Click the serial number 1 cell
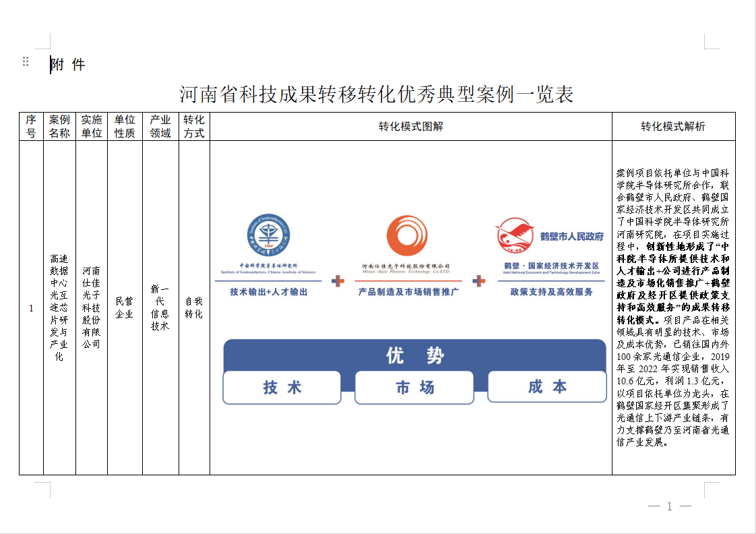The image size is (756, 534). coord(32,308)
